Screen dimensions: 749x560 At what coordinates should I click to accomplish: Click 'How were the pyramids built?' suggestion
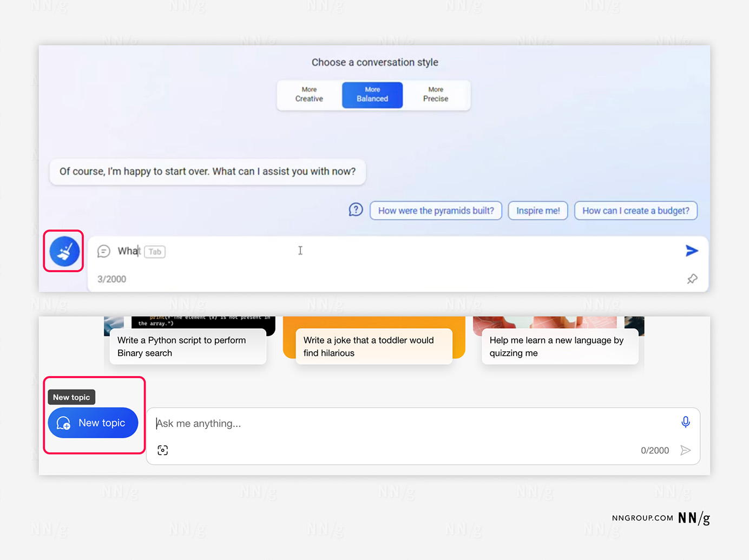click(x=436, y=210)
